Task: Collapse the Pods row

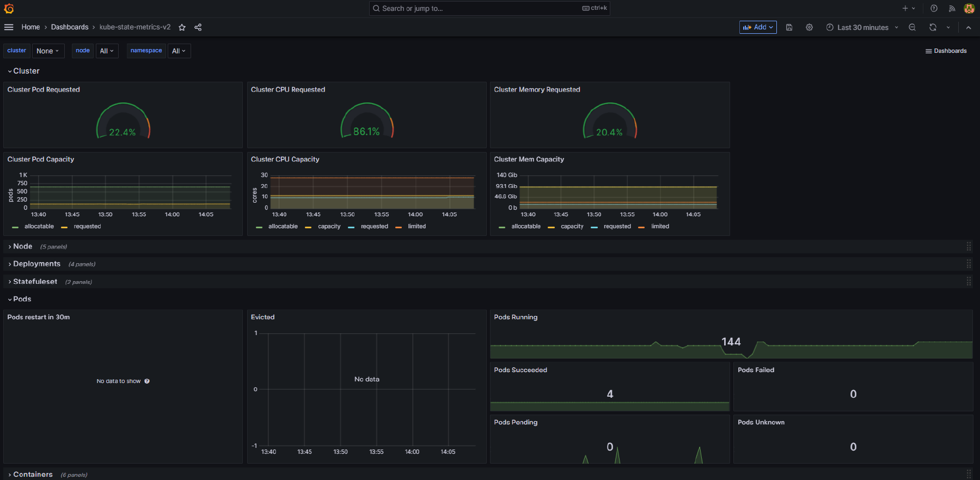Action: [x=20, y=299]
